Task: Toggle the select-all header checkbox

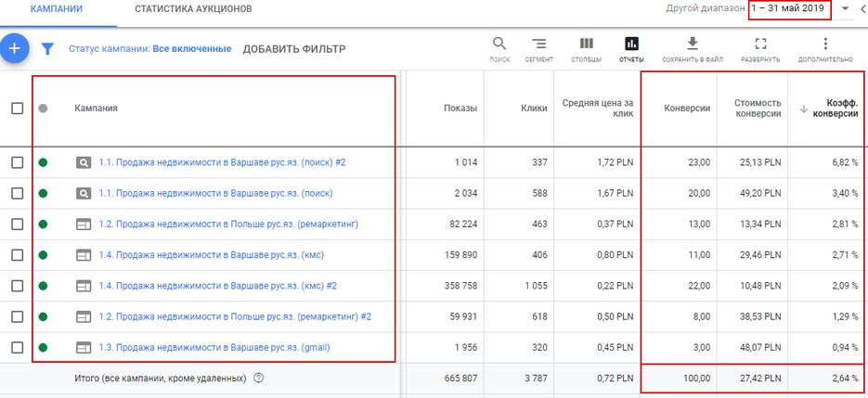Action: pos(18,109)
